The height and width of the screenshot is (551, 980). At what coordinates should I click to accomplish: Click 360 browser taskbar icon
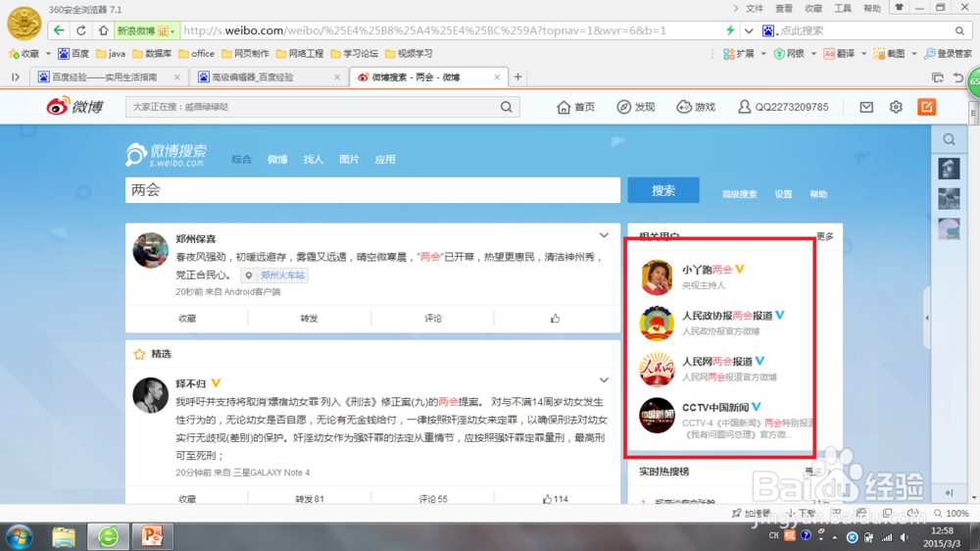pyautogui.click(x=108, y=536)
